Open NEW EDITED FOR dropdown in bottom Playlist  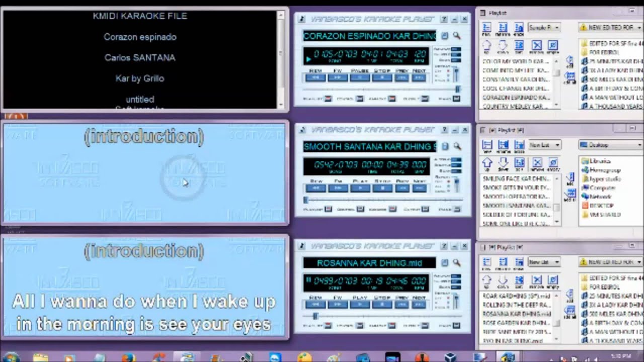click(x=611, y=262)
